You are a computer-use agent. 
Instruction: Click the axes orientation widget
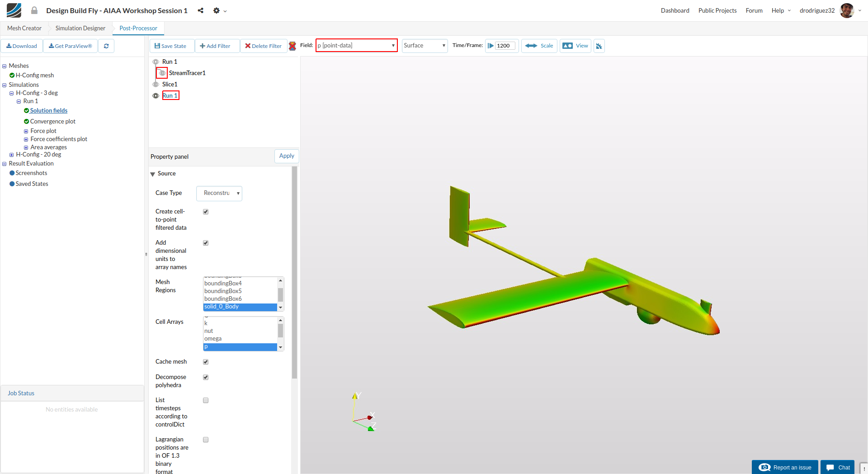pos(364,412)
